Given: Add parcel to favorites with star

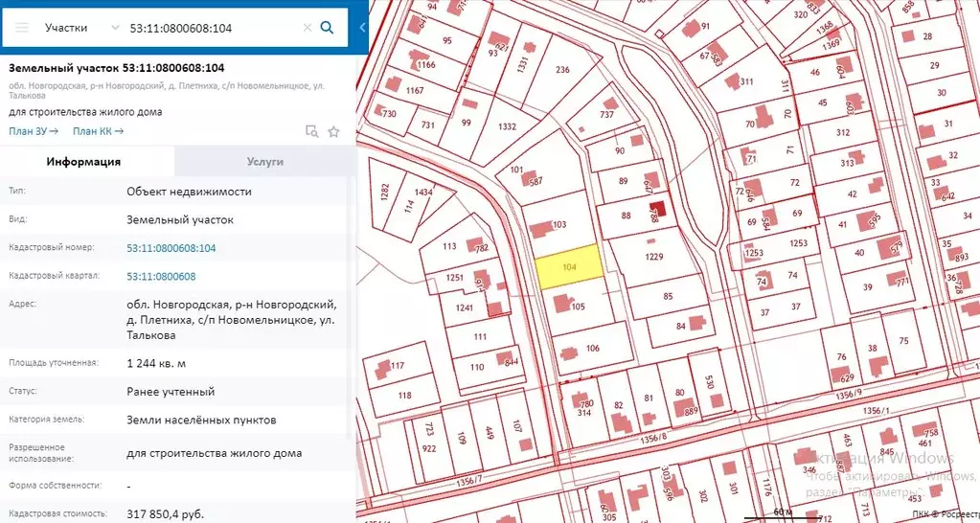Looking at the screenshot, I should (333, 131).
